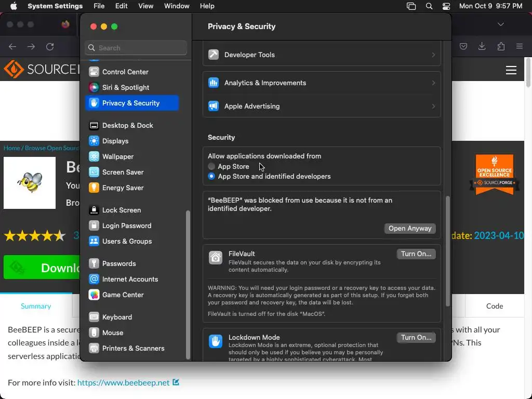Screen dimensions: 532x399
Task: Expand the Apple Advertising row chevron
Action: tap(433, 106)
